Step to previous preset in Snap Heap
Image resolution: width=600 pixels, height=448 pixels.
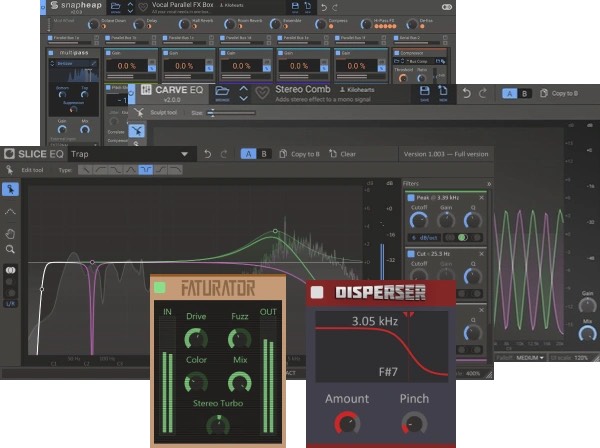pyautogui.click(x=130, y=4)
